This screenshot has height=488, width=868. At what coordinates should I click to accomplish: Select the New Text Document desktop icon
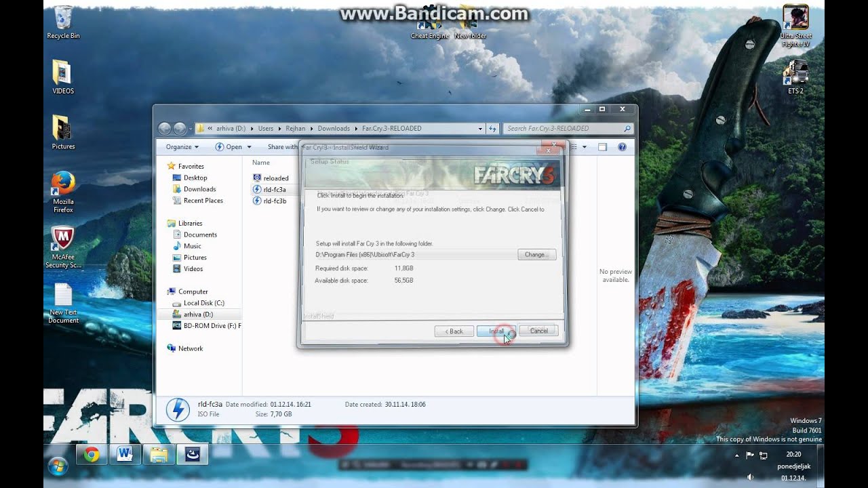tap(63, 303)
